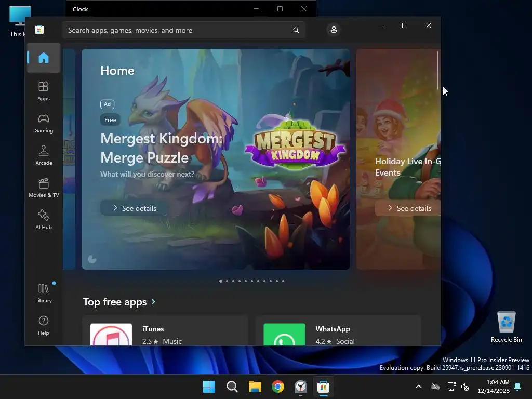Open Help in the Store sidebar
Viewport: 532px width, 399px height.
tap(44, 325)
